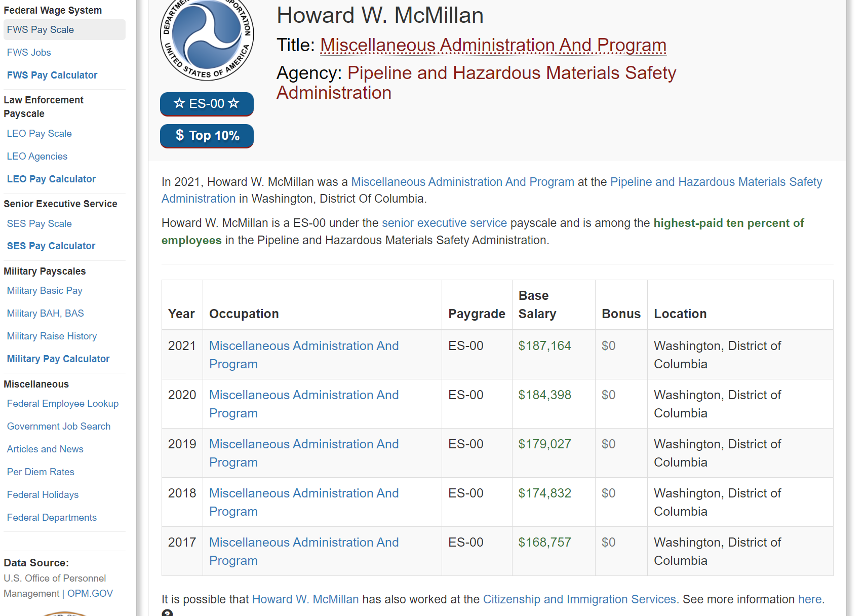Click Howard W. McMillan link in footer note
This screenshot has width=865, height=616.
[305, 599]
